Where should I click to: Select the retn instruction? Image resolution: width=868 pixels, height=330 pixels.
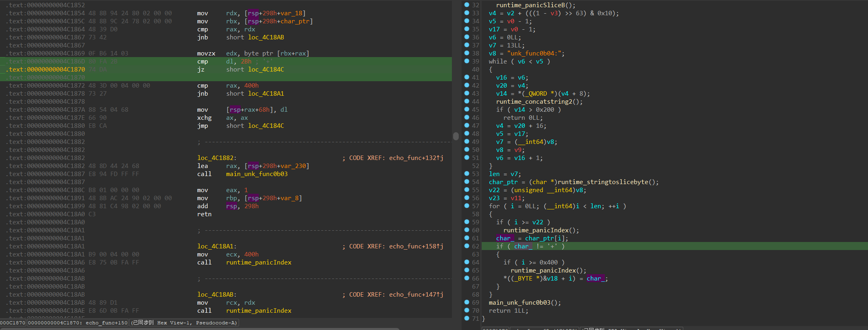point(204,214)
